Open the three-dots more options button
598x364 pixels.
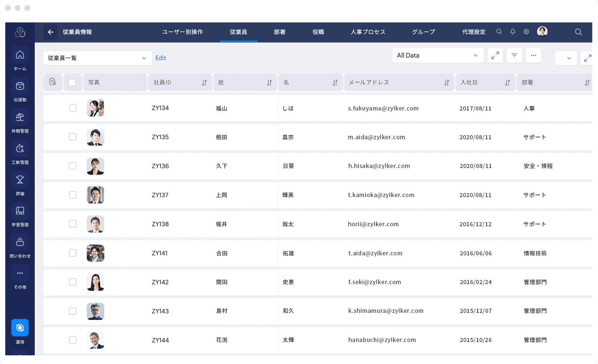click(x=533, y=55)
